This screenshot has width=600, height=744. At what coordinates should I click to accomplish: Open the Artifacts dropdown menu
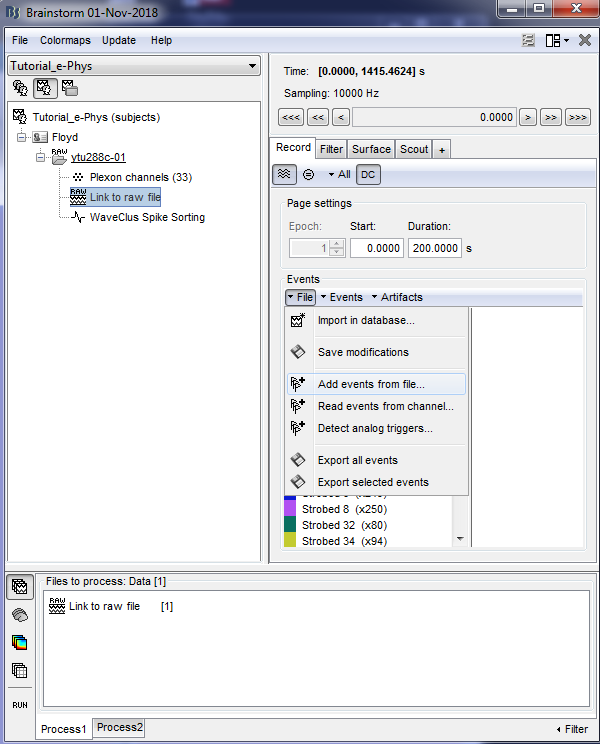[396, 297]
